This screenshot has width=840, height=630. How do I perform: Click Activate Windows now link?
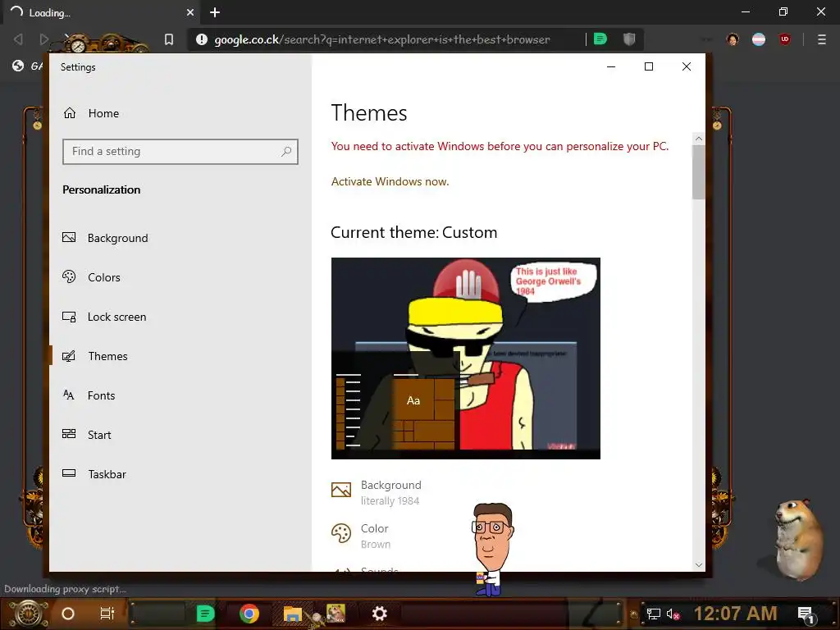click(390, 181)
